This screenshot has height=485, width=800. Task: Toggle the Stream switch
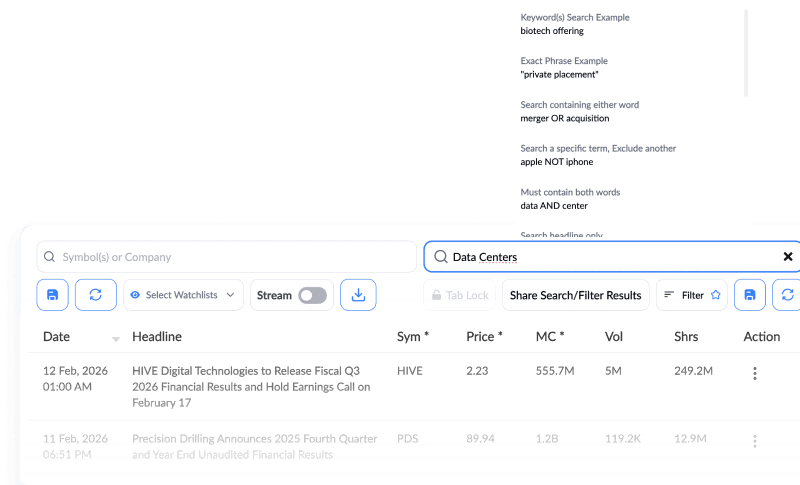coord(312,295)
